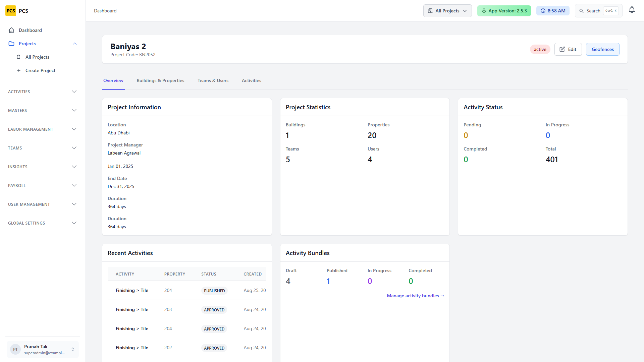Image resolution: width=644 pixels, height=362 pixels.
Task: Click the building icon in the All Projects dropdown
Action: [x=430, y=11]
